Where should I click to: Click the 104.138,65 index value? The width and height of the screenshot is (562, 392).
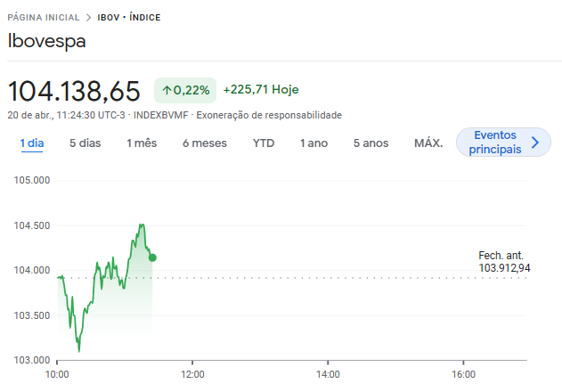click(x=74, y=91)
